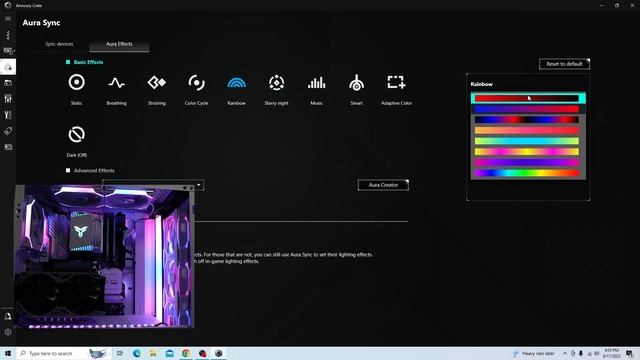Open the price tag deals icon in sidebar
640x360 pixels.
tap(8, 131)
